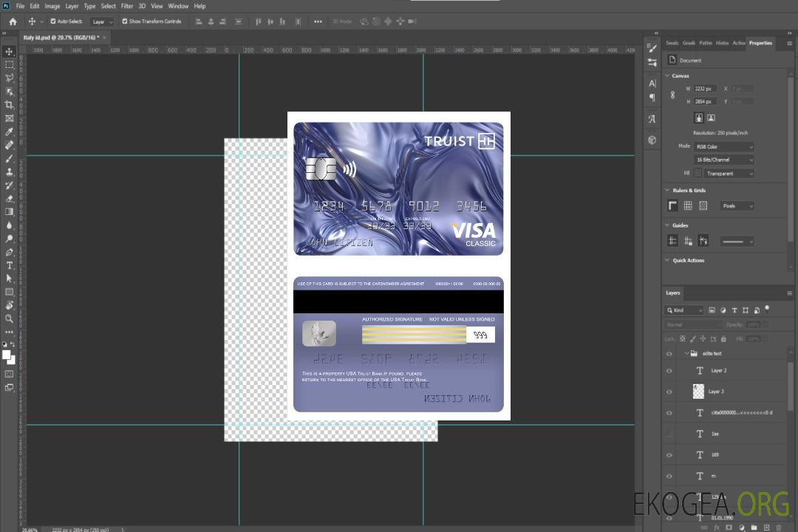Image resolution: width=798 pixels, height=532 pixels.
Task: Select the Crop tool
Action: click(9, 105)
